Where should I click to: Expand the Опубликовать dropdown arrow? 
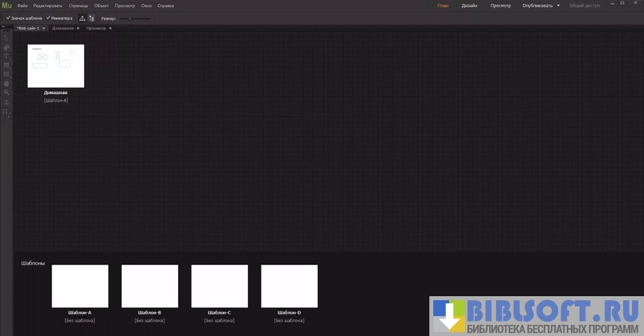(558, 6)
